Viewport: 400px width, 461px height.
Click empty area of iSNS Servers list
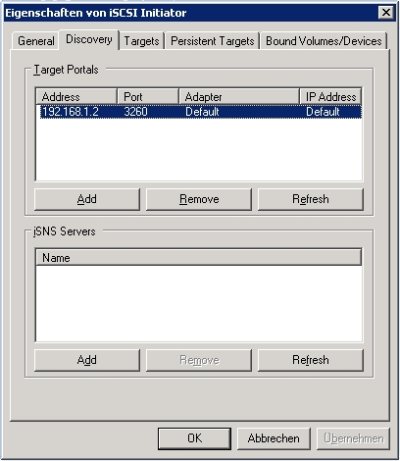click(x=199, y=303)
